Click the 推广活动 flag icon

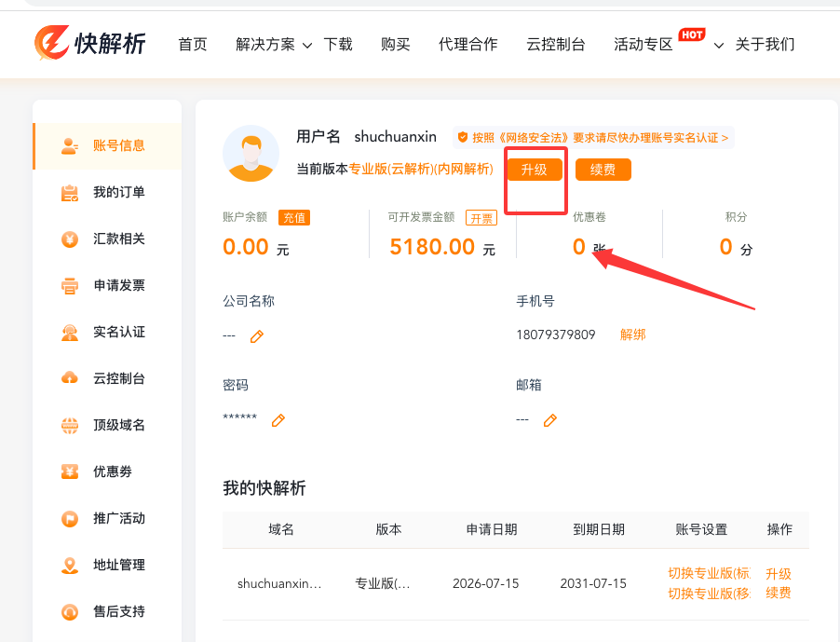[70, 519]
